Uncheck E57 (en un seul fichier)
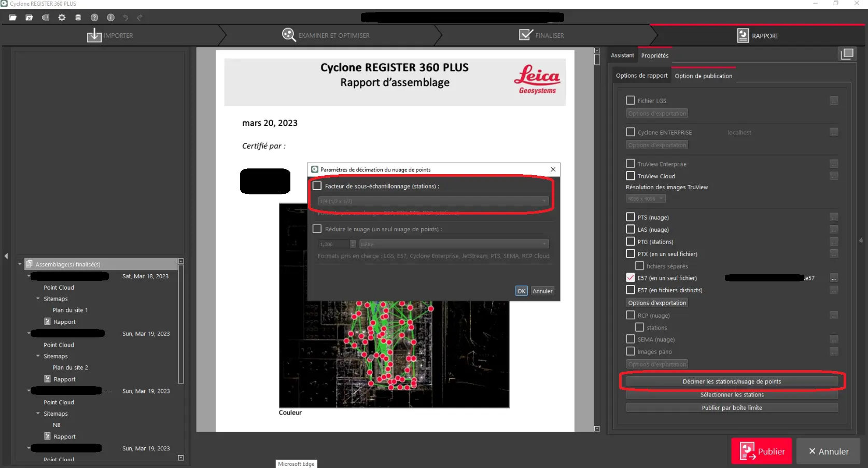This screenshot has height=468, width=868. [631, 278]
